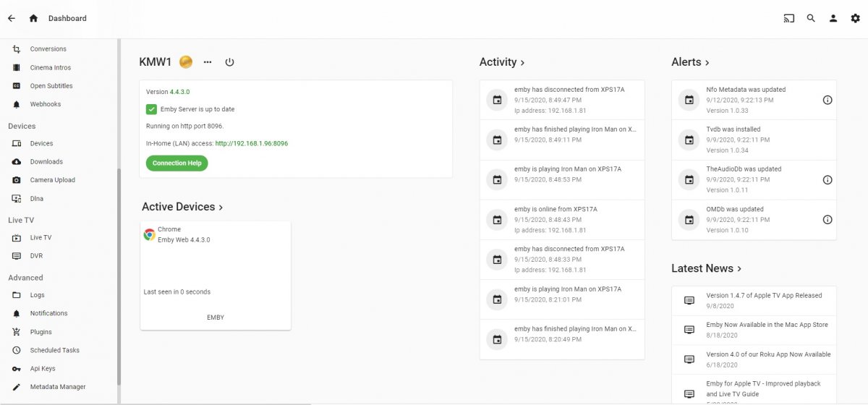This screenshot has height=405, width=868.
Task: Click the home icon
Action: 33,18
